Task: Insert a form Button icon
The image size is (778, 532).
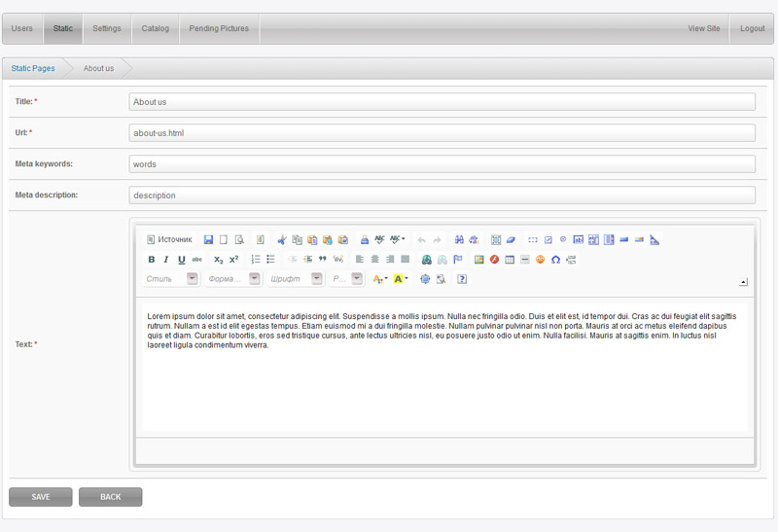Action: pos(624,239)
